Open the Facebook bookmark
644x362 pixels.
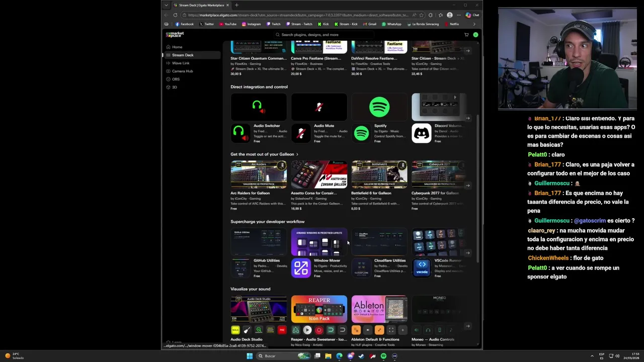[x=185, y=24]
